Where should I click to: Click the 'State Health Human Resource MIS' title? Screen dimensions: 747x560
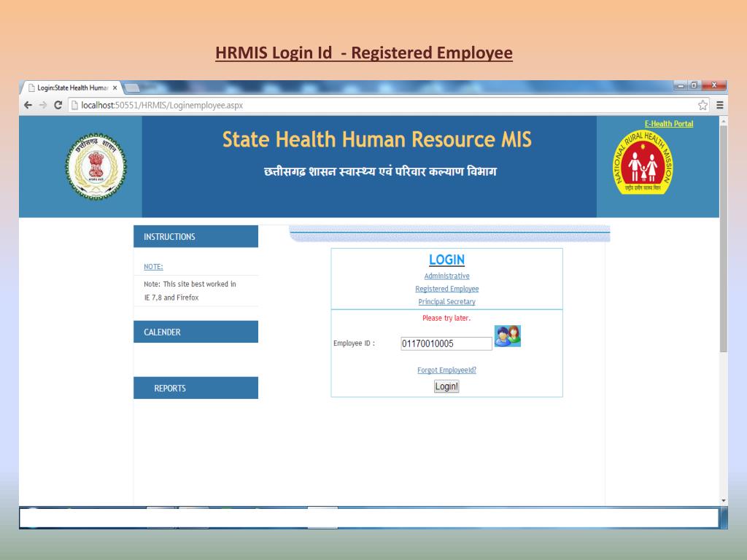click(377, 139)
